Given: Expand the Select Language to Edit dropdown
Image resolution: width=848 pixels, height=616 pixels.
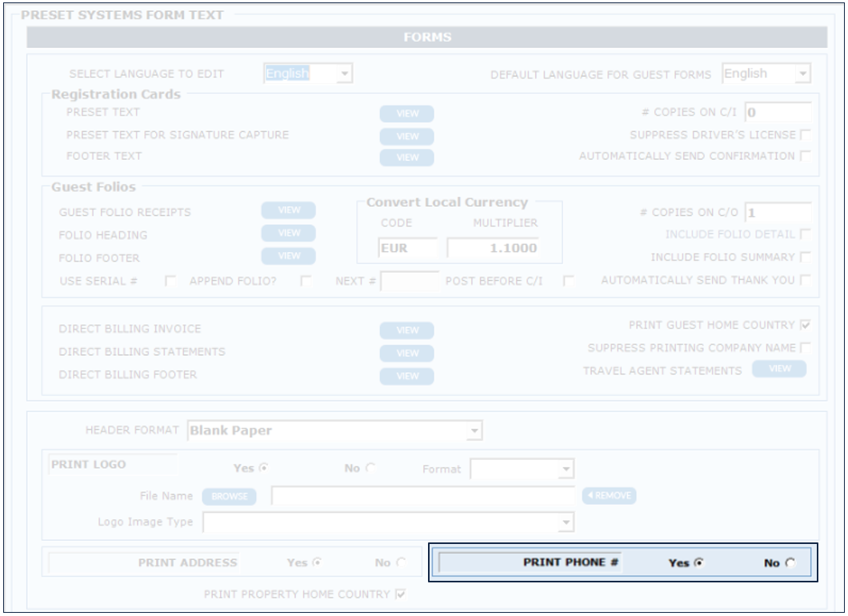Looking at the screenshot, I should 344,74.
